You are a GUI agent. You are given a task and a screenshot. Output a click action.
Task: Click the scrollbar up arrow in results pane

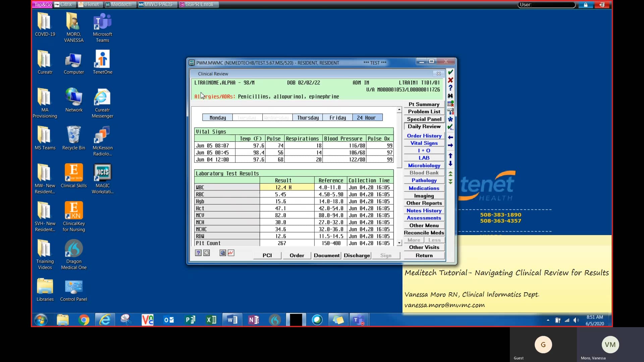coord(399,110)
